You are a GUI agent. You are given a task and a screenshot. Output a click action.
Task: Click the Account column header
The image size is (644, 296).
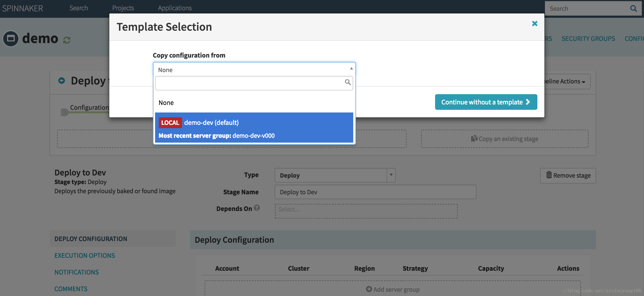[x=227, y=268]
